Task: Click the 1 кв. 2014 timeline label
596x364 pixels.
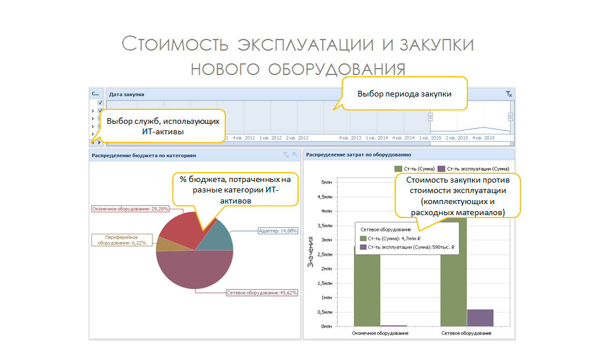Action: coord(377,138)
